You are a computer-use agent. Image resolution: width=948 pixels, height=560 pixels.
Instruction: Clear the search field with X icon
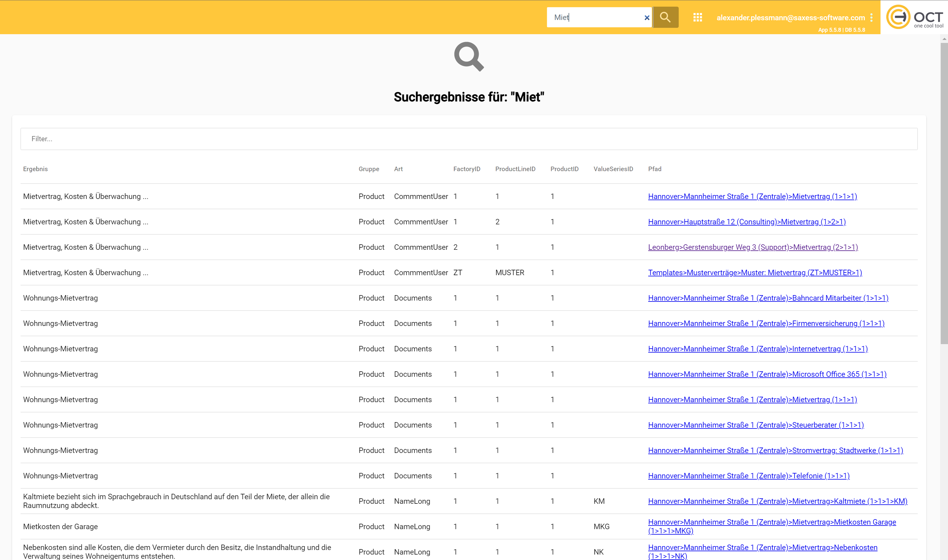pyautogui.click(x=647, y=18)
